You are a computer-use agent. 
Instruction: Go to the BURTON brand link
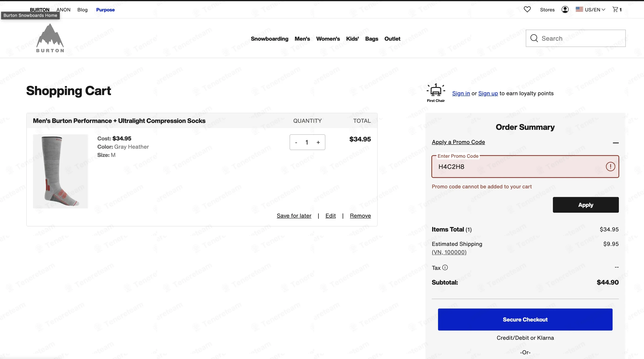[x=39, y=9]
